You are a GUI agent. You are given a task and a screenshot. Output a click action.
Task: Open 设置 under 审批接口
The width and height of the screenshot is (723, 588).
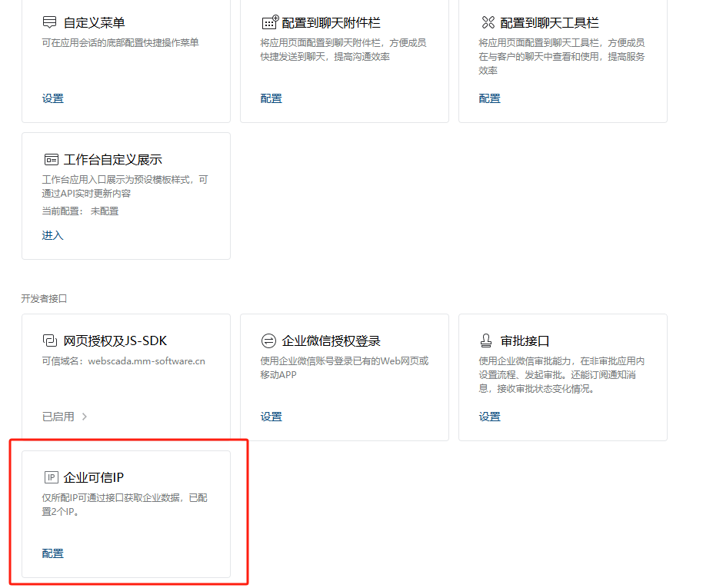click(x=489, y=417)
